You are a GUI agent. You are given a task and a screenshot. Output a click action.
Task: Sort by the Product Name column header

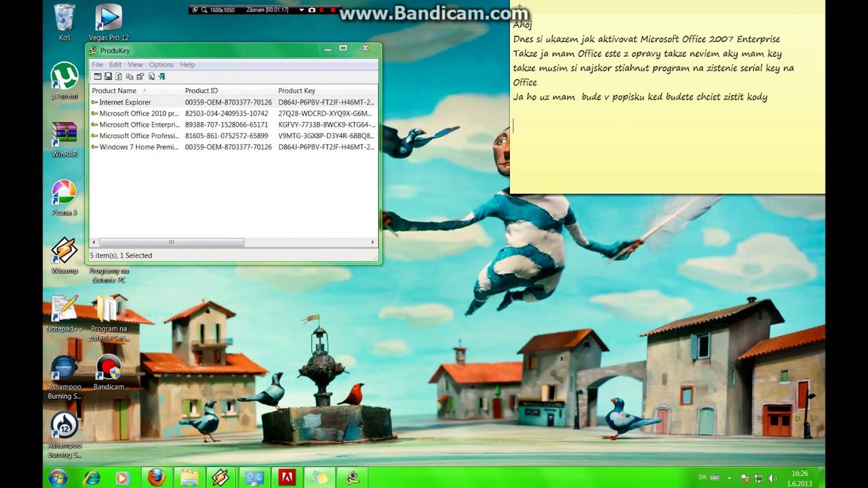tap(136, 90)
